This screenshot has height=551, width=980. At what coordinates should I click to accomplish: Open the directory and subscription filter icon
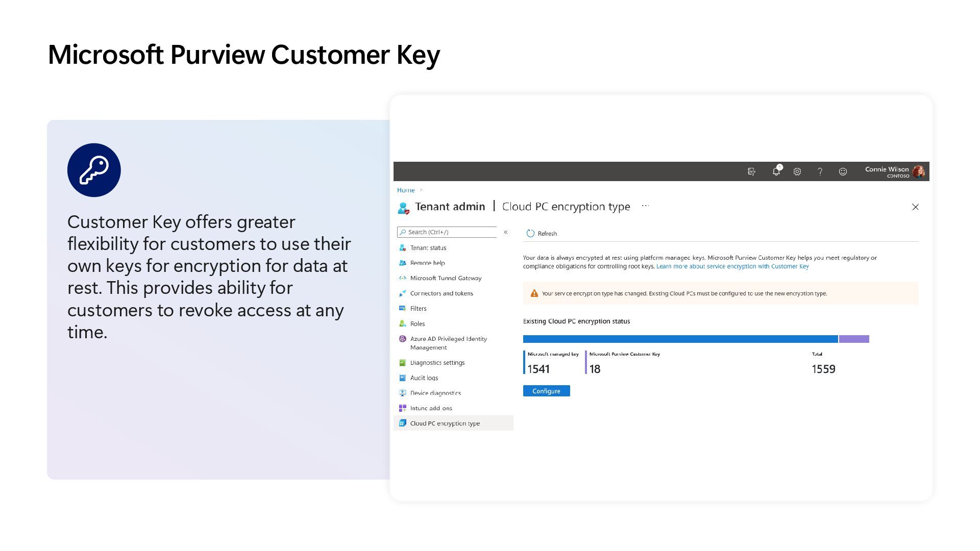tap(751, 172)
